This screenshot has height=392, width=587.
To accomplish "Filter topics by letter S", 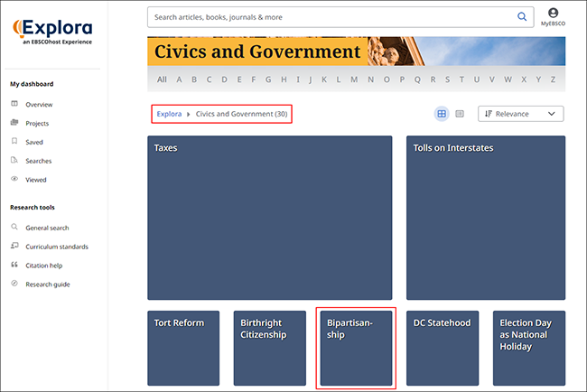I will click(447, 79).
